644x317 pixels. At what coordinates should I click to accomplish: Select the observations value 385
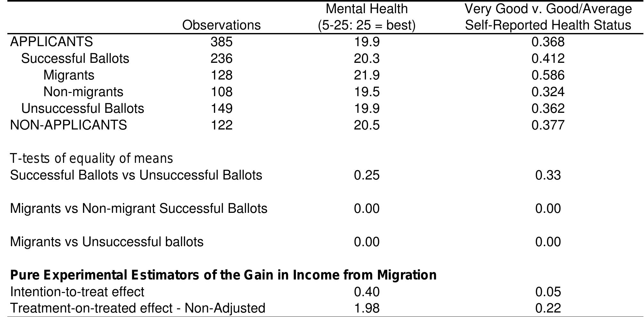click(221, 42)
